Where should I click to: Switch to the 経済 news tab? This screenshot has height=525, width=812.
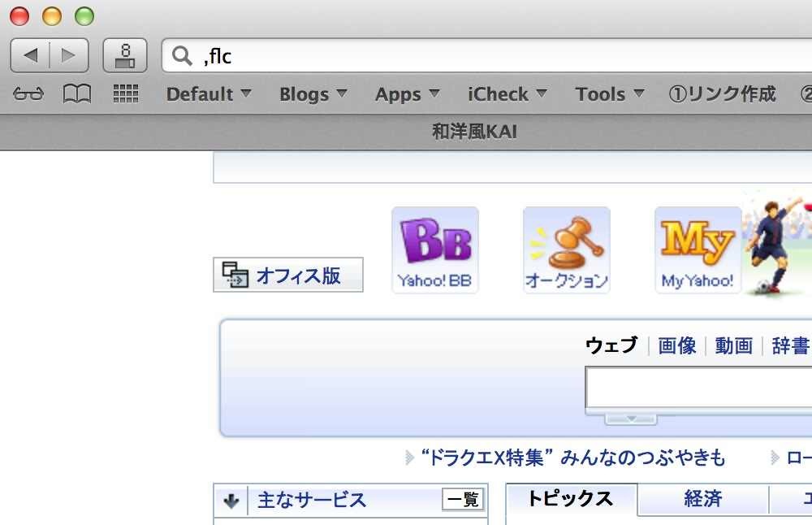[x=703, y=500]
